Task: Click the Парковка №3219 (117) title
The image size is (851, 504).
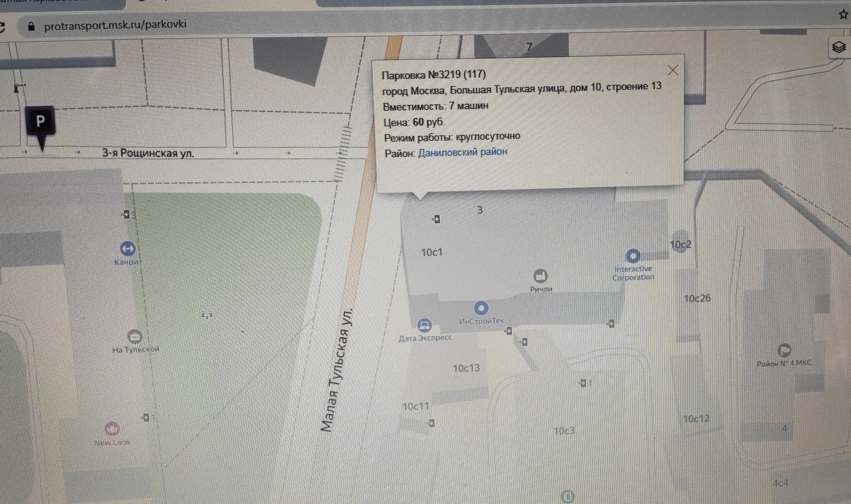Action: click(434, 74)
